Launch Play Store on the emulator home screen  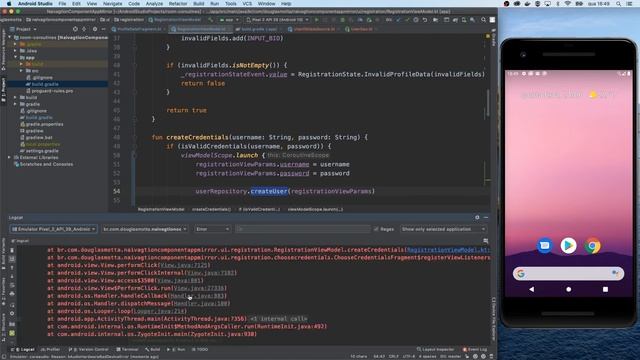(568, 245)
